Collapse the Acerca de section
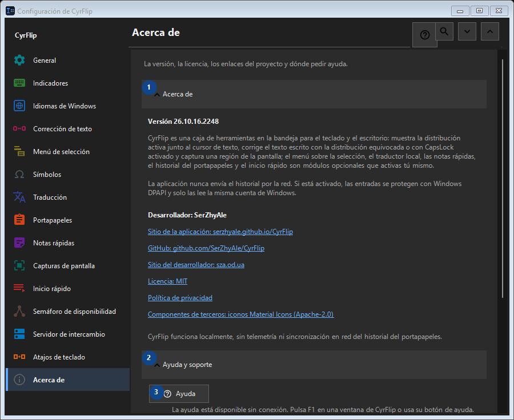 coord(314,94)
